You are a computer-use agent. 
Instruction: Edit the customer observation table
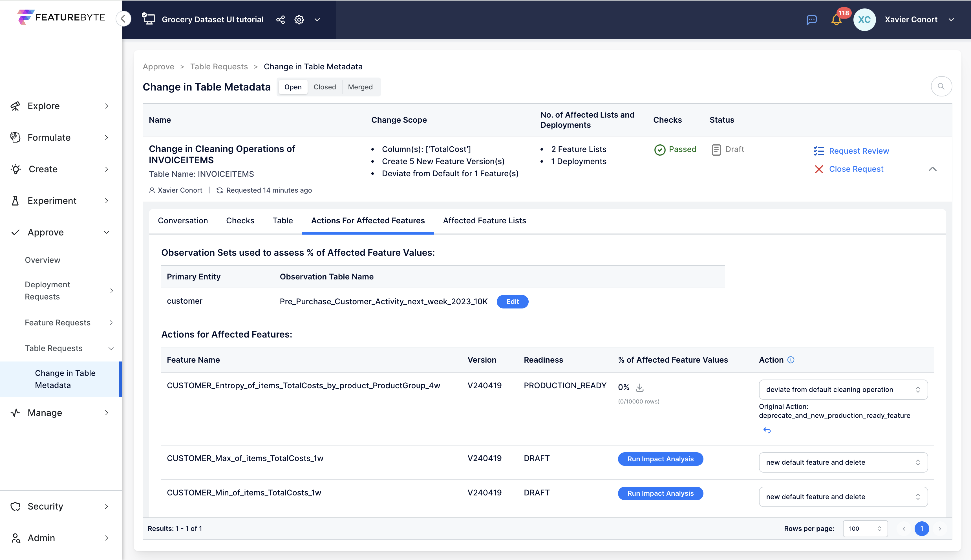[512, 301]
